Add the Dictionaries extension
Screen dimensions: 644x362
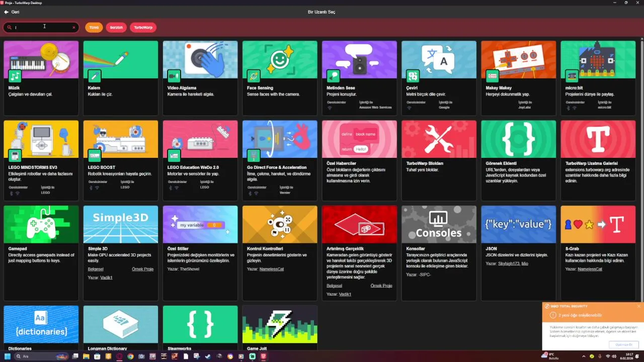pyautogui.click(x=41, y=328)
